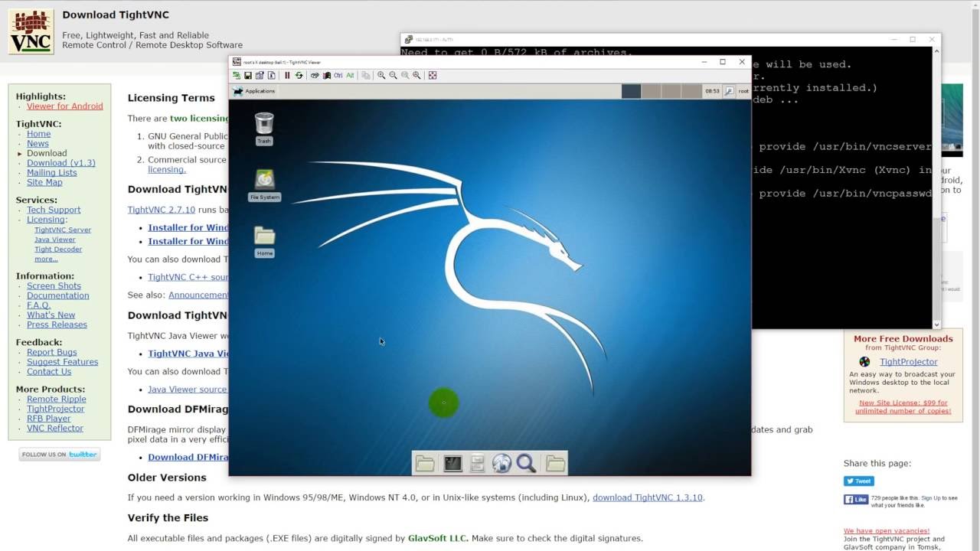This screenshot has width=980, height=551.
Task: Toggle full screen mode in TightVNC Viewer
Action: [x=433, y=75]
